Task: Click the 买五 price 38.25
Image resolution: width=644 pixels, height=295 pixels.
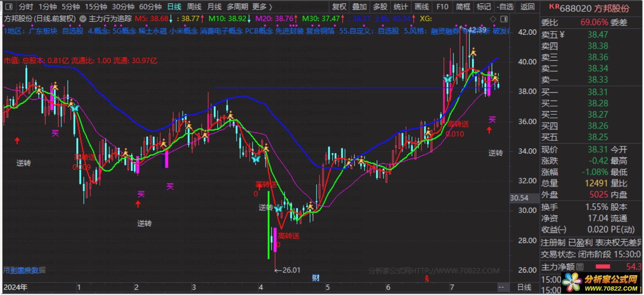Action: 598,137
